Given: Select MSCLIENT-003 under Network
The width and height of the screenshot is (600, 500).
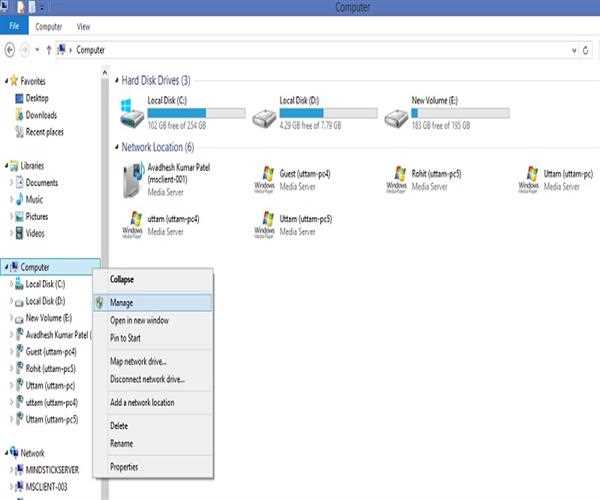Looking at the screenshot, I should (46, 487).
